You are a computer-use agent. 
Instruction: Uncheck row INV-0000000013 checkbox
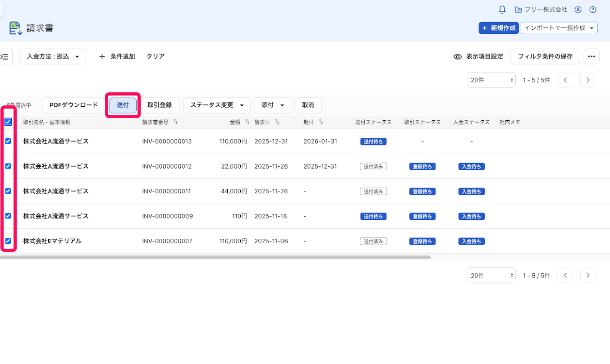click(8, 141)
